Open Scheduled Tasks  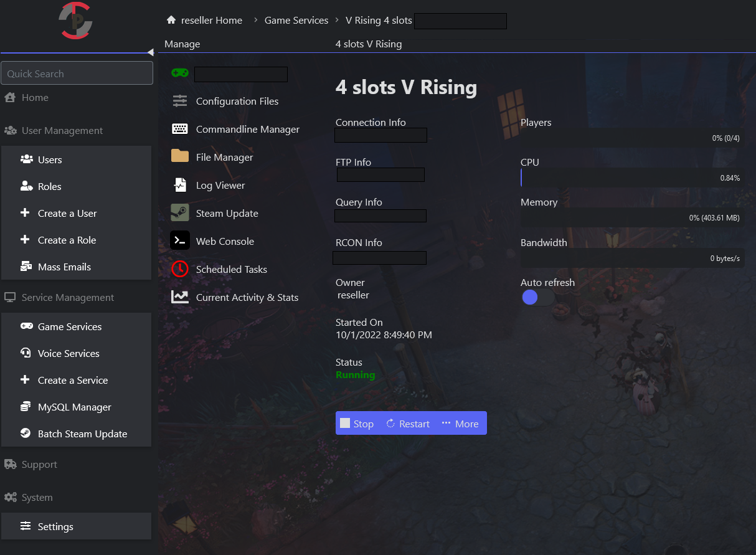[232, 270]
